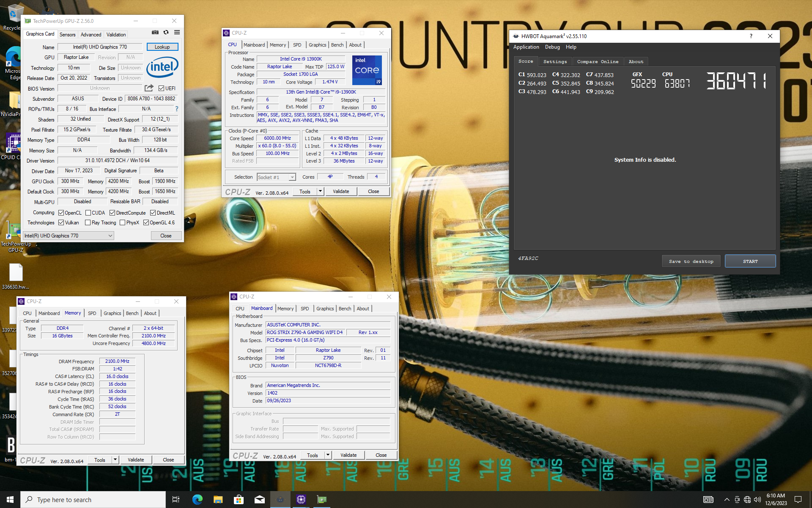Click the BIOS export share icon in GPU-Z

tap(149, 88)
